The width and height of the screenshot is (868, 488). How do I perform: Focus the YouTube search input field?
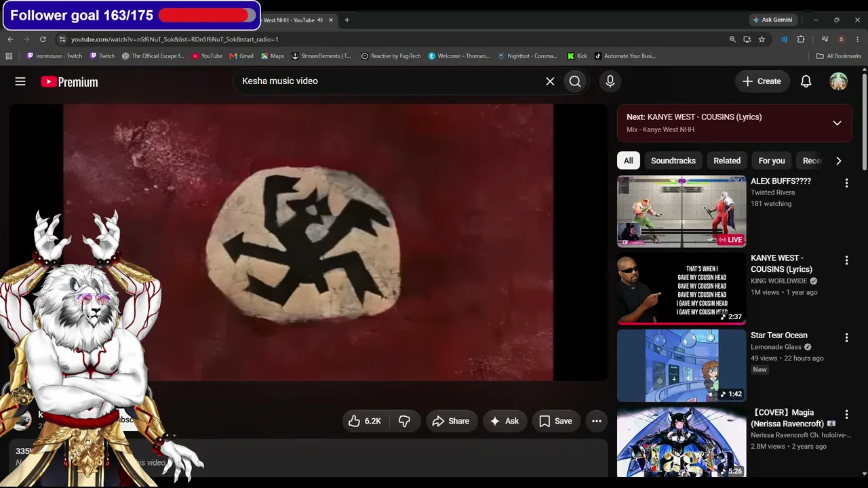pyautogui.click(x=390, y=81)
